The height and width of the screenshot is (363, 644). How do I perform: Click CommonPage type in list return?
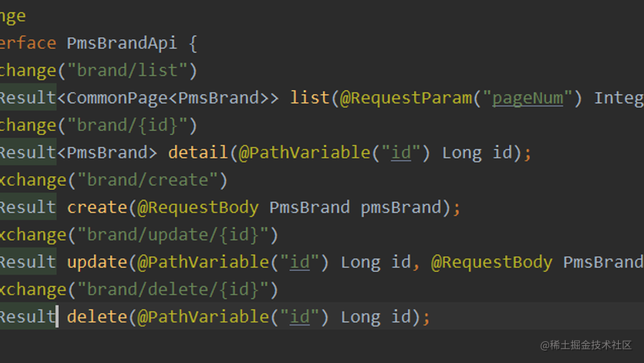click(x=117, y=98)
